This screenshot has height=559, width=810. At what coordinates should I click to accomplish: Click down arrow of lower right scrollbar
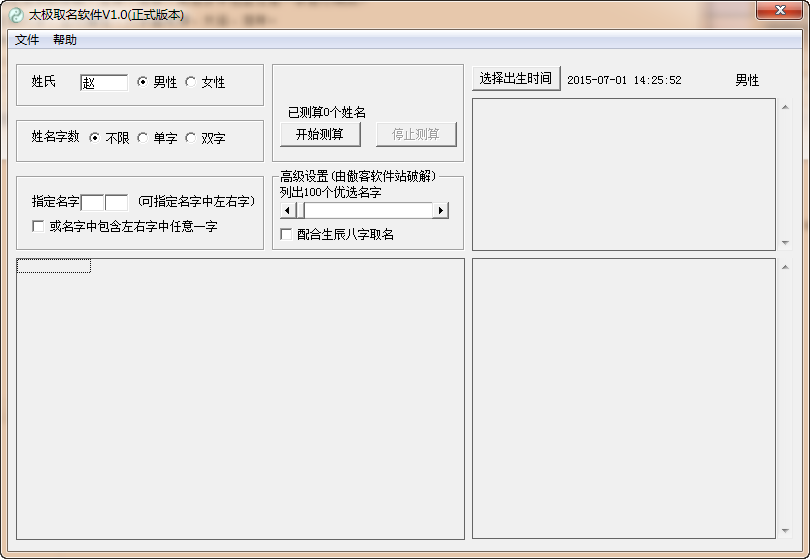pos(785,531)
